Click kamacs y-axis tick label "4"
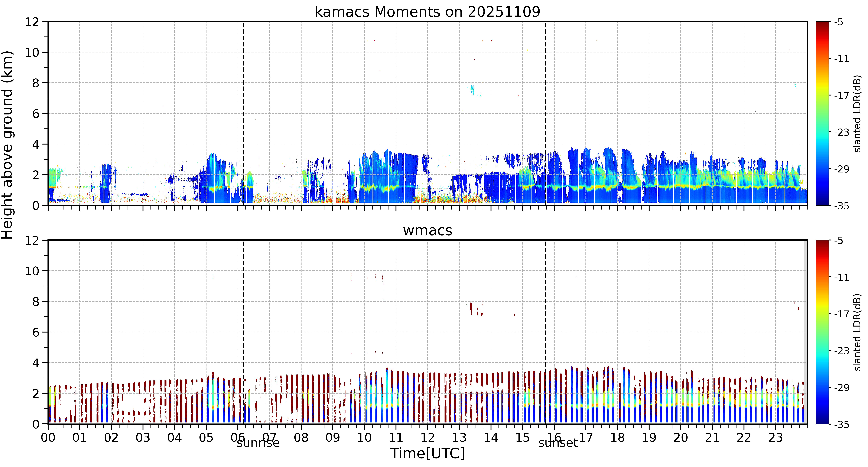This screenshot has height=467, width=868. [x=36, y=145]
